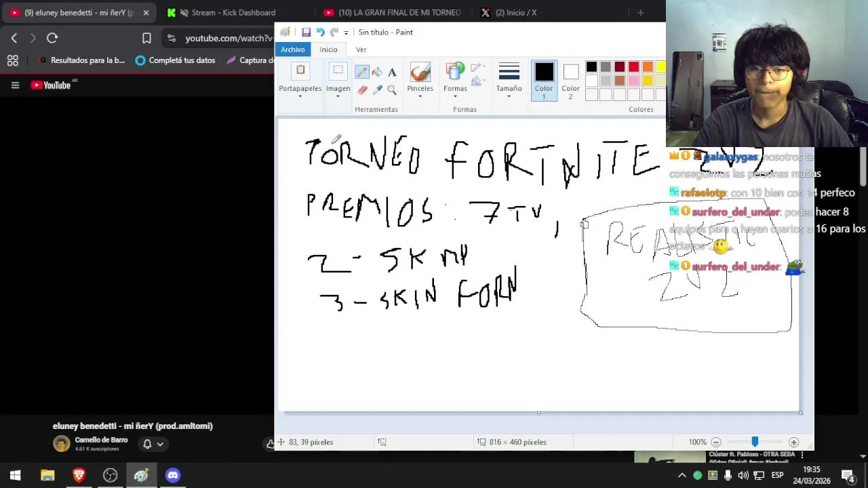Image resolution: width=868 pixels, height=488 pixels.
Task: Click the Paint zoom slider handle
Action: pyautogui.click(x=755, y=442)
